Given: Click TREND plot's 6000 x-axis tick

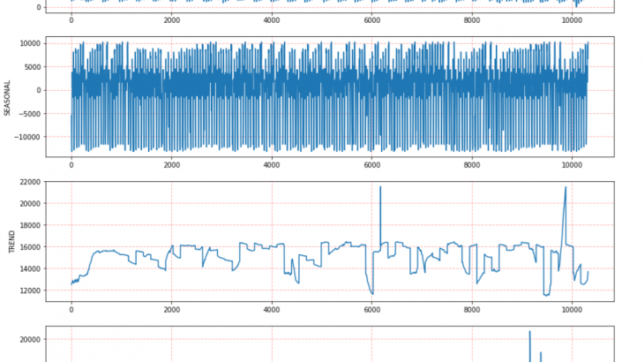Looking at the screenshot, I should pyautogui.click(x=371, y=310).
